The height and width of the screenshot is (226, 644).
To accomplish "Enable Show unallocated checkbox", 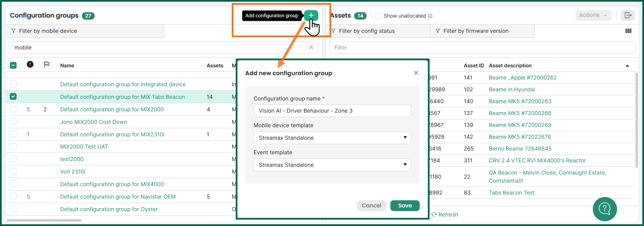I will (379, 16).
